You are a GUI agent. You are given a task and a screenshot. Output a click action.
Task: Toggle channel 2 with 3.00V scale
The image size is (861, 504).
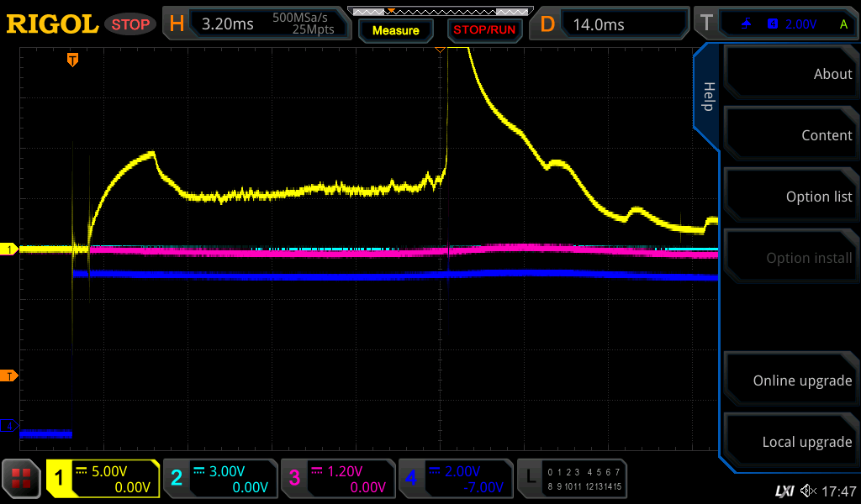click(x=219, y=479)
